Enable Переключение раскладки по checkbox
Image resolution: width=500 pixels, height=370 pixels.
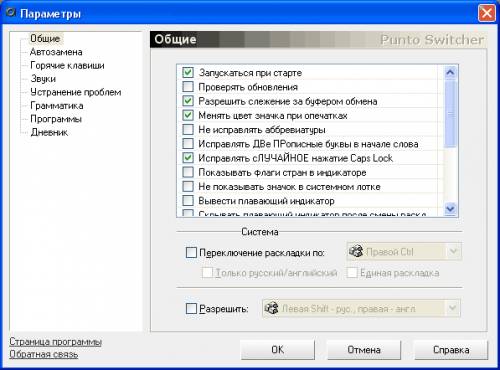tap(191, 252)
